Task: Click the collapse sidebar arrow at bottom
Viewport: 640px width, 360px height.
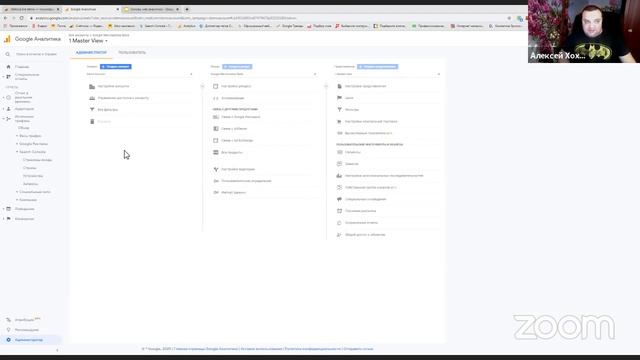Action: [57, 350]
